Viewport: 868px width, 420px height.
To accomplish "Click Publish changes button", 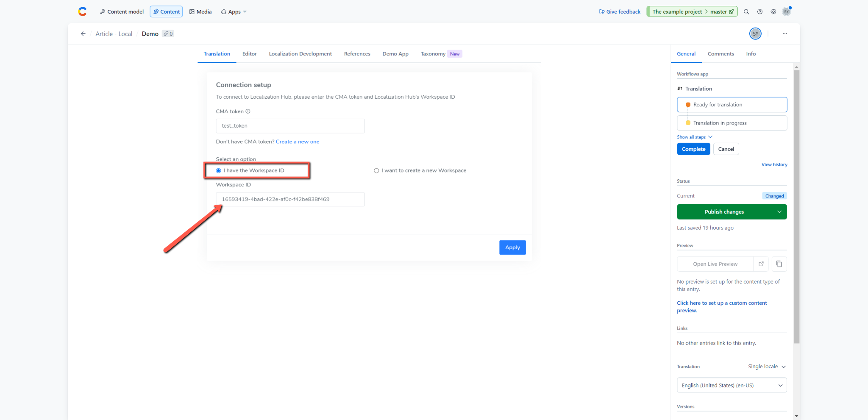I will coord(724,212).
